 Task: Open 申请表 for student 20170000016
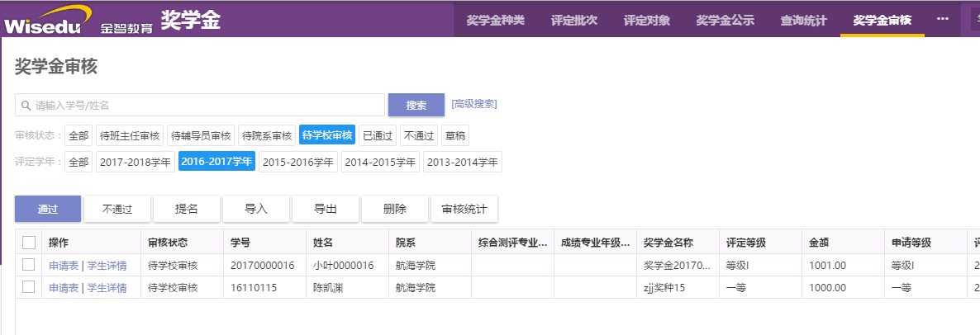(x=64, y=266)
